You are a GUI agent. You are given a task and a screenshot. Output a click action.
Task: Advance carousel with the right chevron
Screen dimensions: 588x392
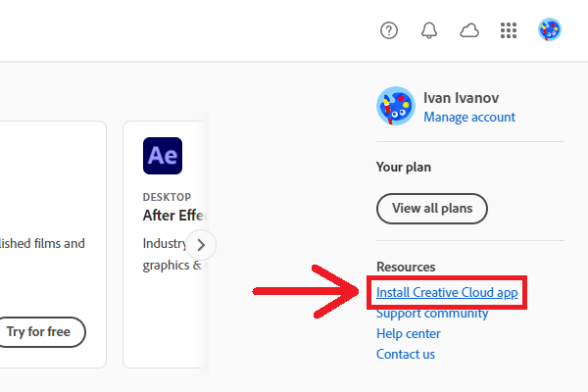point(201,245)
